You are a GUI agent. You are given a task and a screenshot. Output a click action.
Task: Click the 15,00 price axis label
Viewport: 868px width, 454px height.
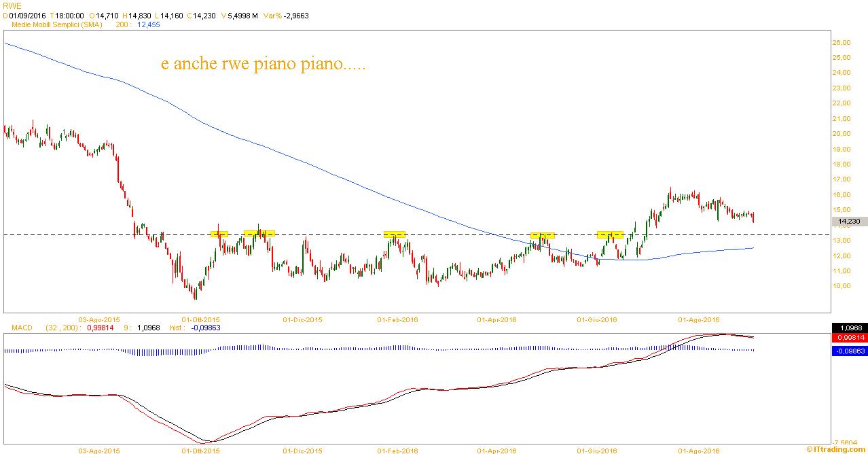click(842, 210)
